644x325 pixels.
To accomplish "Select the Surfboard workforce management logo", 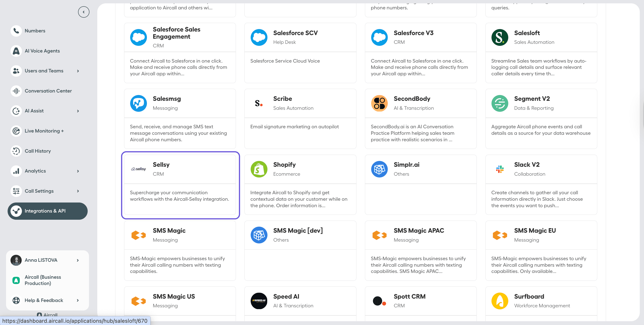I will [500, 301].
